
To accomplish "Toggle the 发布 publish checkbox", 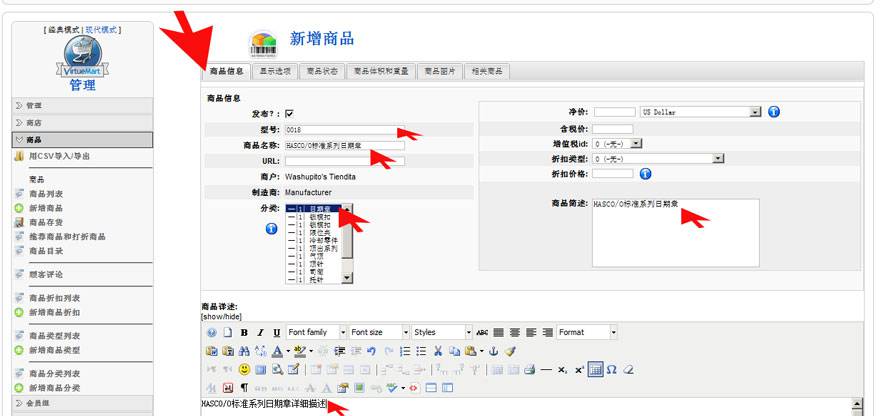I will click(290, 113).
